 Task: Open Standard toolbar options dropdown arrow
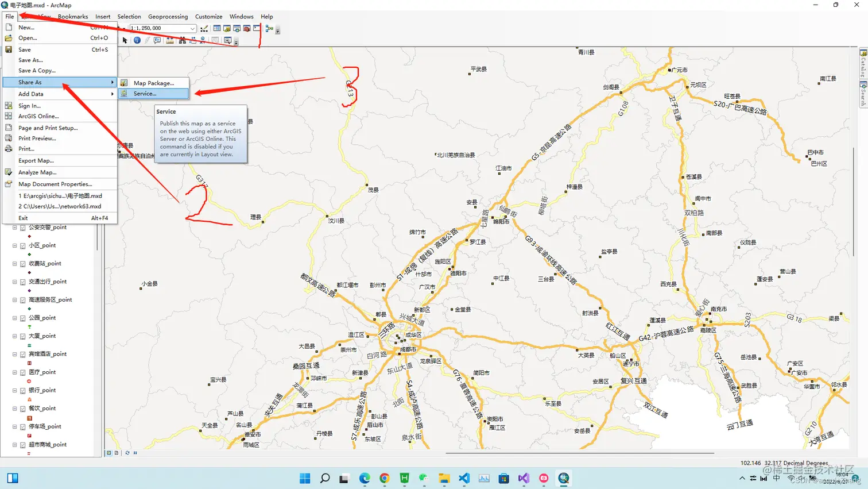pyautogui.click(x=278, y=31)
